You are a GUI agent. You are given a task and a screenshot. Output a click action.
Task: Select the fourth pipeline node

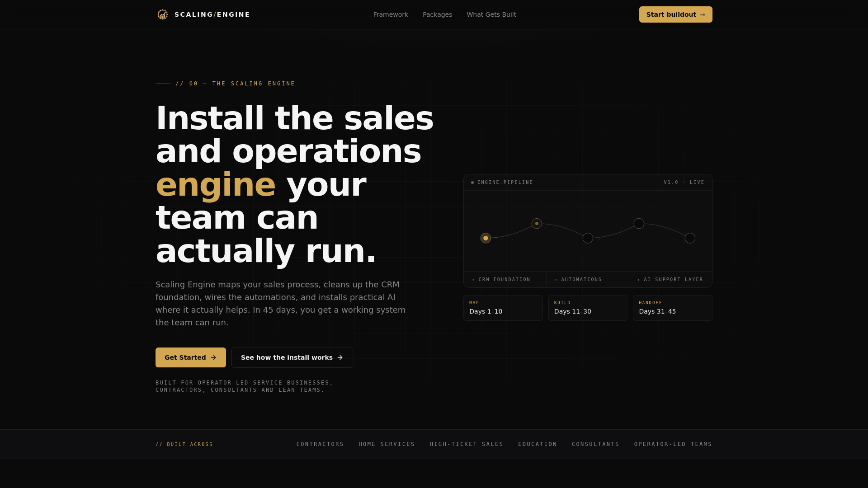639,224
